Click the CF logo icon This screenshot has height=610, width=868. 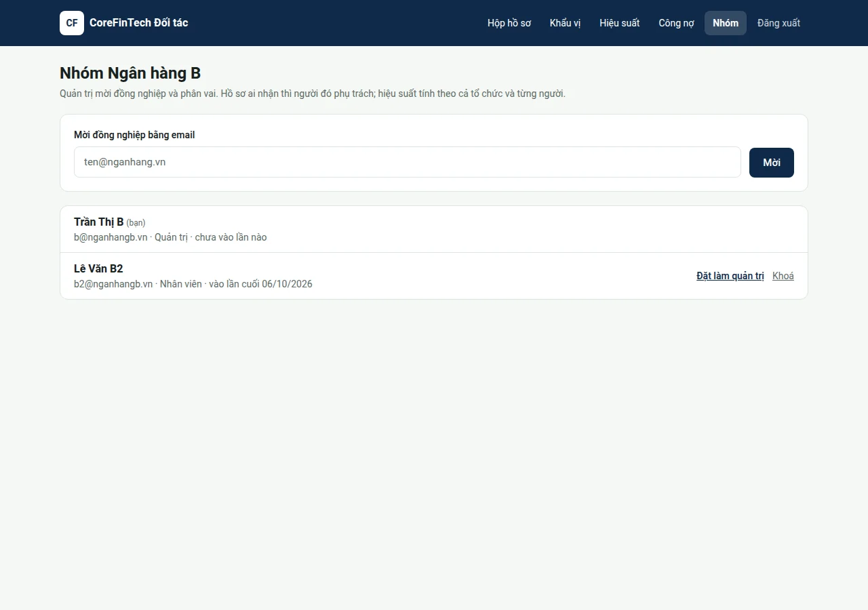(72, 23)
